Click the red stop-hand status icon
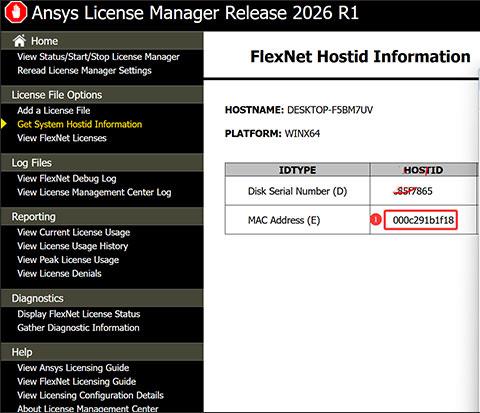This screenshot has width=480, height=413. click(16, 12)
